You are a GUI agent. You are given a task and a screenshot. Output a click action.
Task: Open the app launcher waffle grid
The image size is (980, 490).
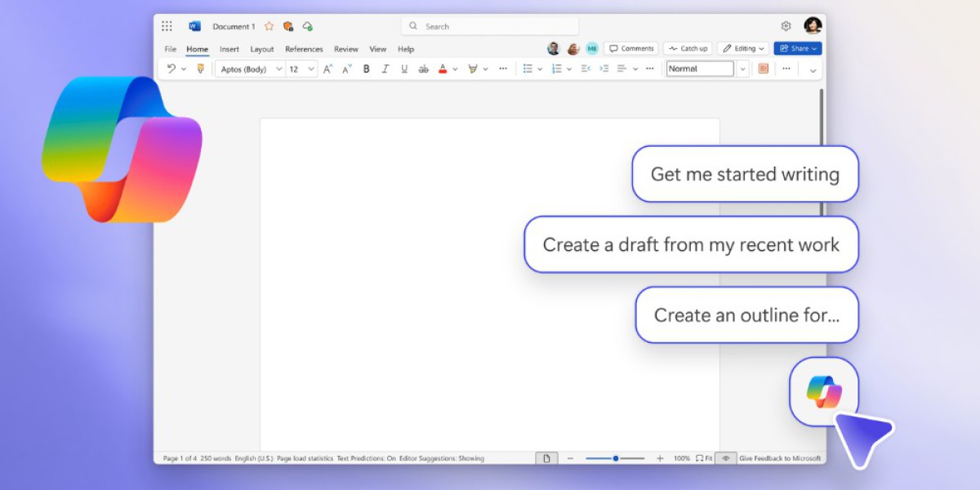pos(167,26)
